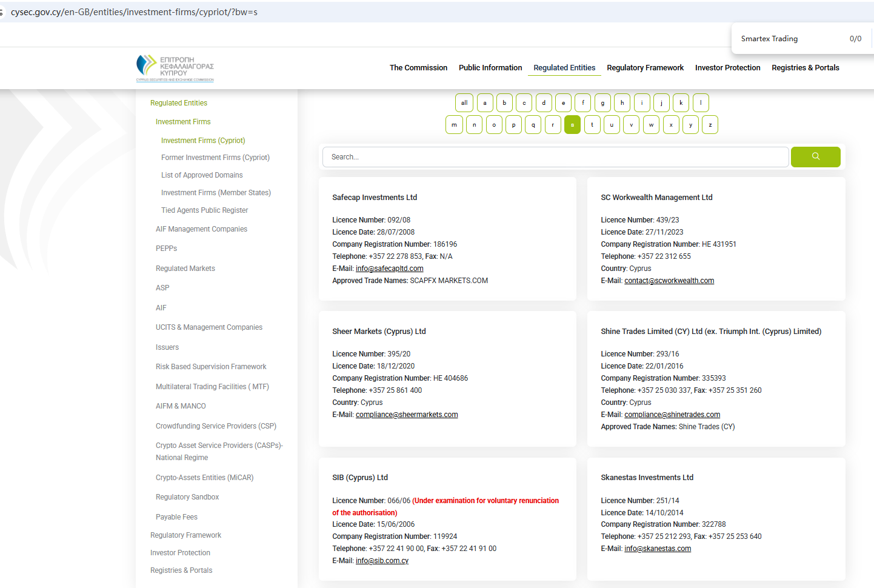874x588 pixels.
Task: Click the browser find box 'Smartex Trading'
Action: (788, 39)
